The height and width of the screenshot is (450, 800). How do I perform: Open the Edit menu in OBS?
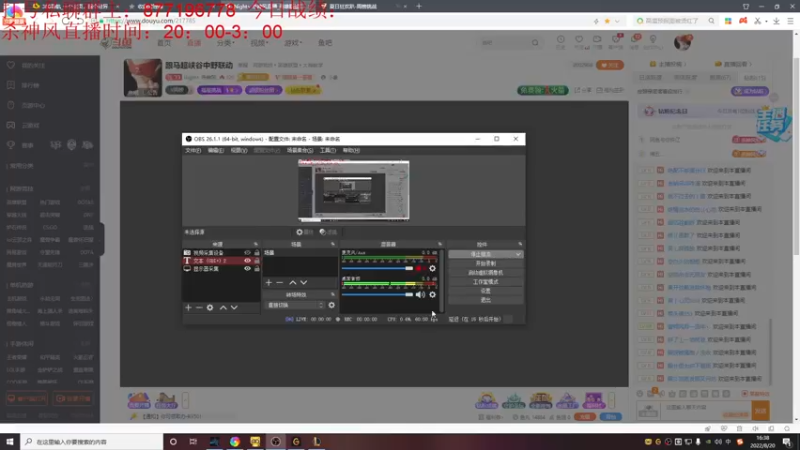point(216,151)
